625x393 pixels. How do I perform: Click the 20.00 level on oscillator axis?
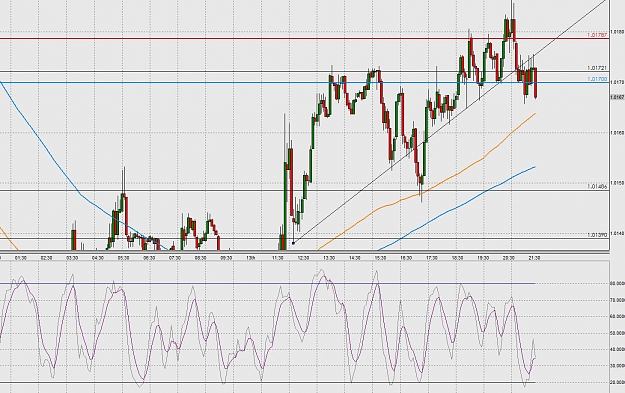click(617, 382)
